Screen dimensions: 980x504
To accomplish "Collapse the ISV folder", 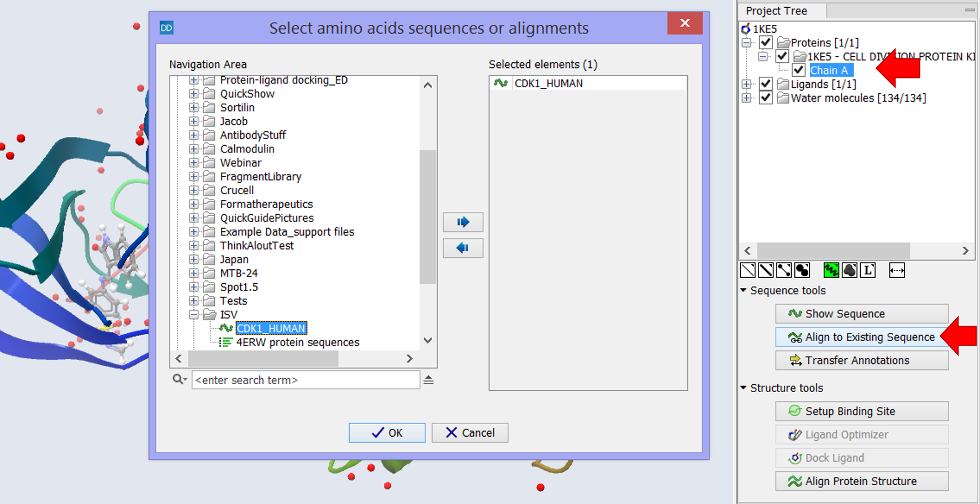I will pos(194,314).
